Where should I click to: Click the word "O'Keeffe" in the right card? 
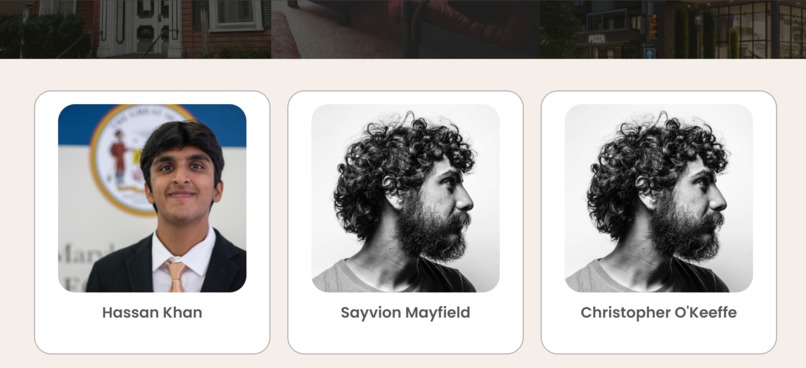coord(703,312)
